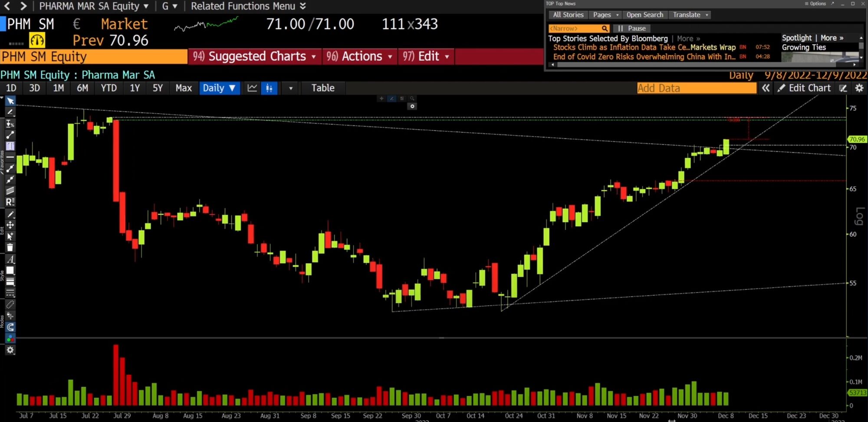Fill color style swatch in toolbar
This screenshot has width=868, height=422.
[10, 271]
